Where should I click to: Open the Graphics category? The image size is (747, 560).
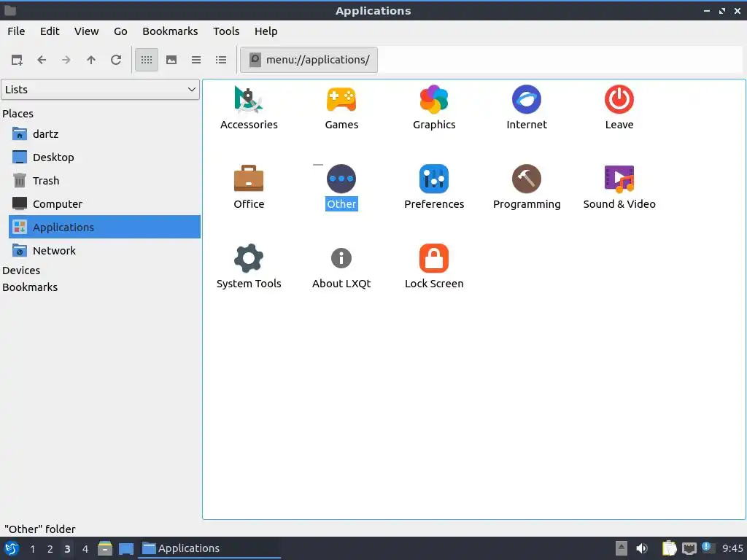[x=434, y=108]
